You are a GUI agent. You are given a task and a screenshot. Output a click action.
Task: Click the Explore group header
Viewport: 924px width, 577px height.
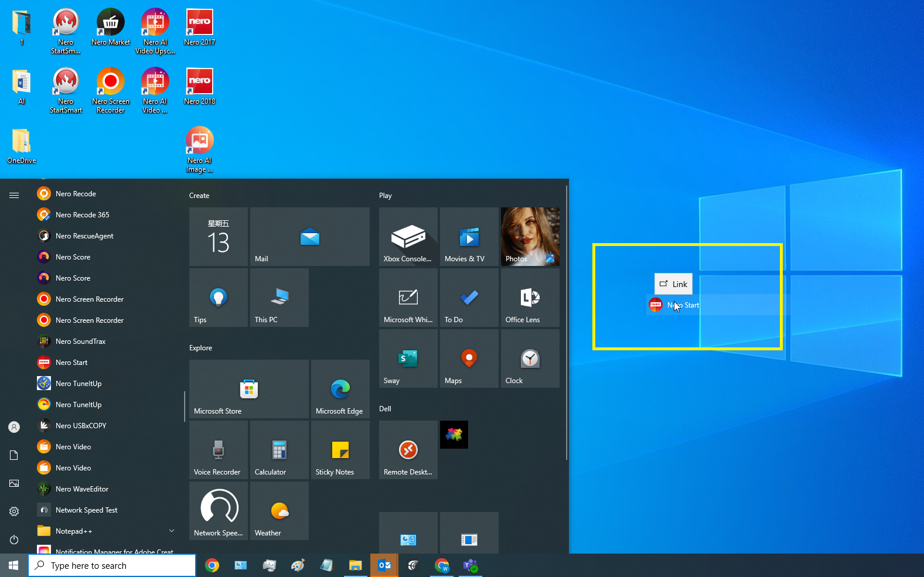click(x=200, y=348)
